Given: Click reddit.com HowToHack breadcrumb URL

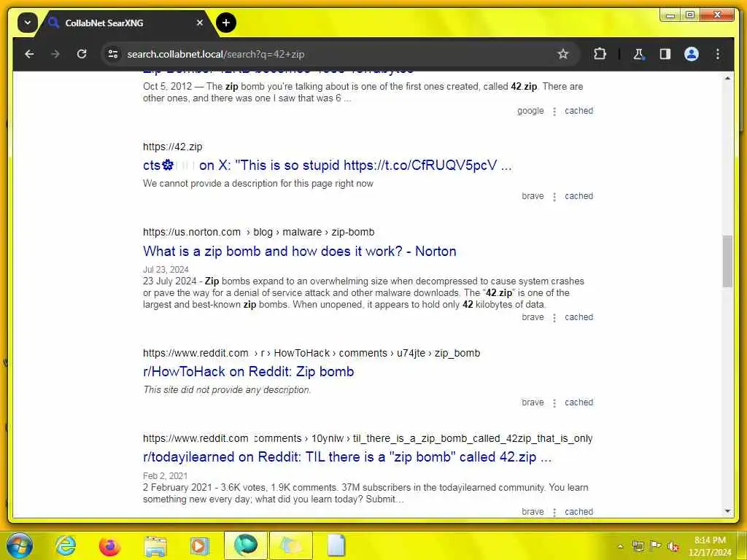Looking at the screenshot, I should [x=311, y=353].
